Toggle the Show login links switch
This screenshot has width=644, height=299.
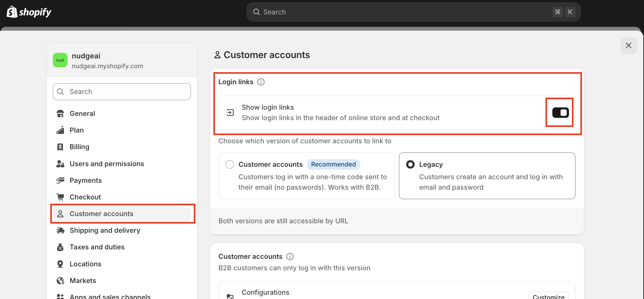click(560, 113)
